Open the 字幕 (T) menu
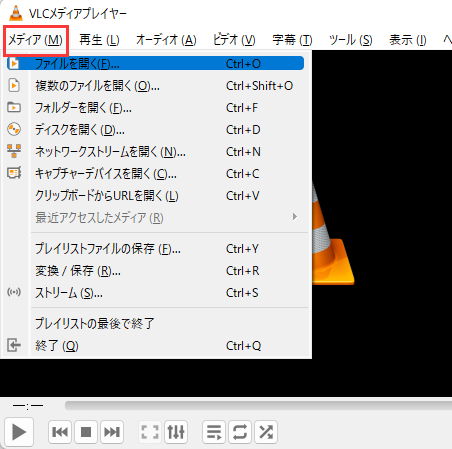This screenshot has height=449, width=452. coord(292,40)
